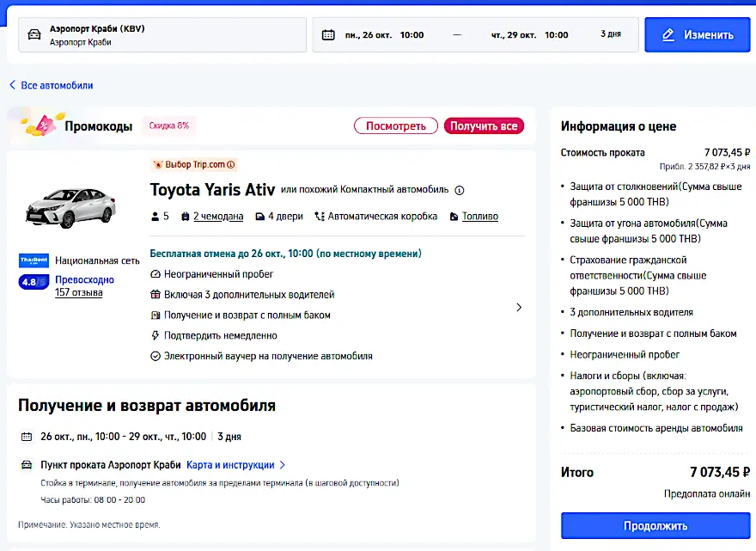Click the Получить все button

pyautogui.click(x=484, y=126)
